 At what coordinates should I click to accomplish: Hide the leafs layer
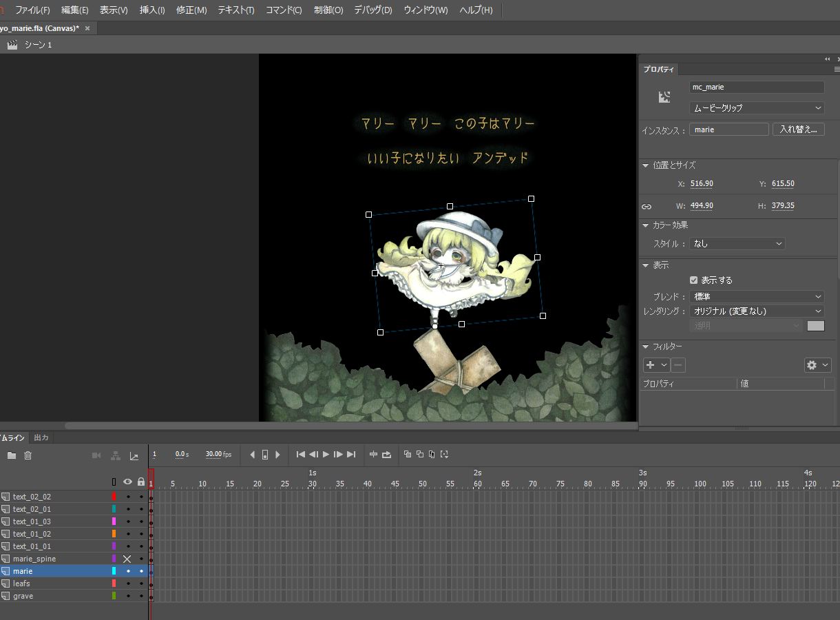click(x=127, y=583)
